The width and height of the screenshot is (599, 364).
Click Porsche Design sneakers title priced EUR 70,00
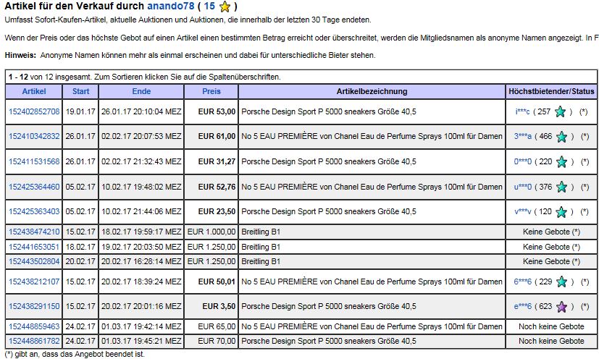[x=329, y=341]
